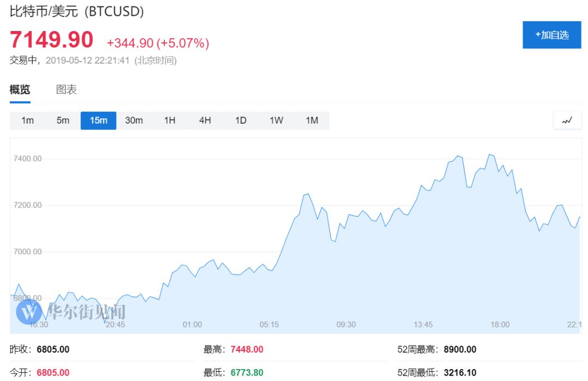588x381 pixels.
Task: Click the +加自选 button
Action: point(552,35)
